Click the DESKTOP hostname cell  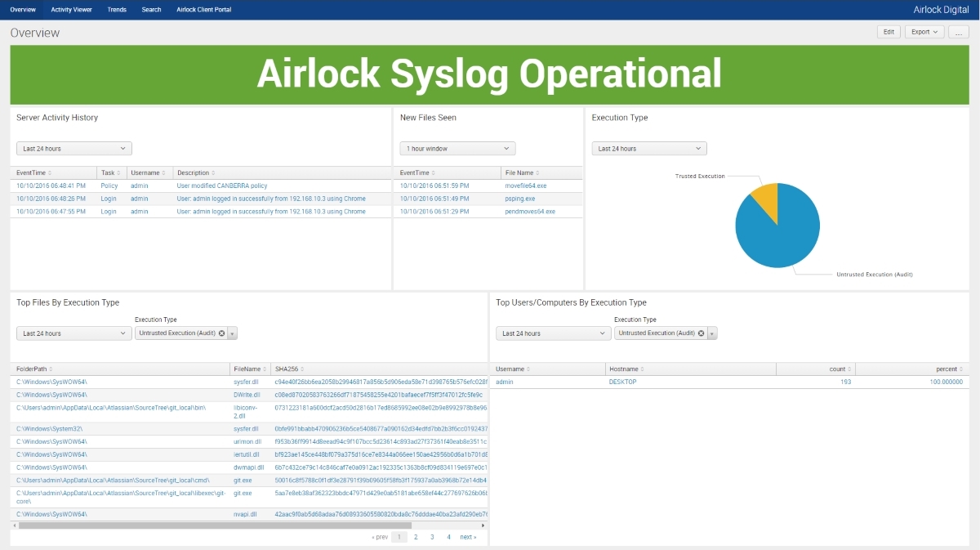click(622, 382)
